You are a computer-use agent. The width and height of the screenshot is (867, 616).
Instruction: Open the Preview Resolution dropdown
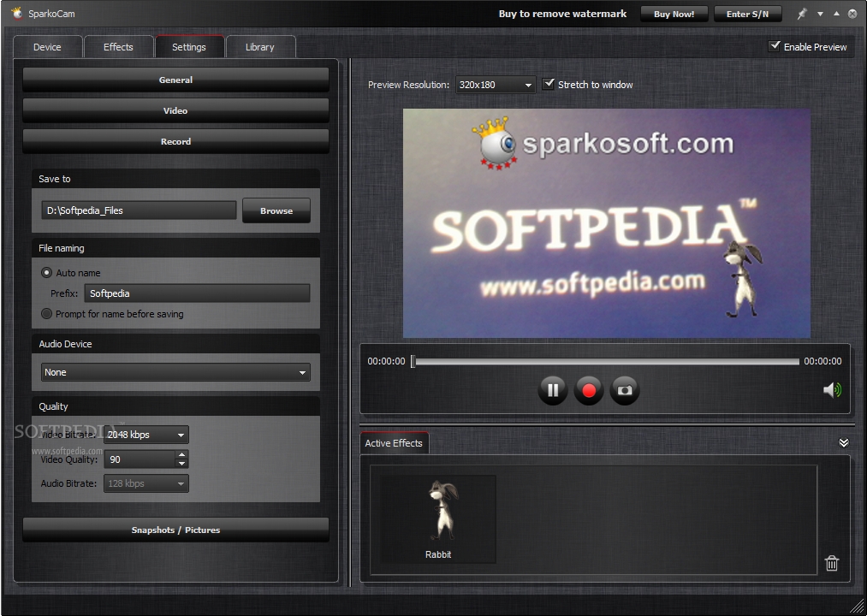[496, 85]
